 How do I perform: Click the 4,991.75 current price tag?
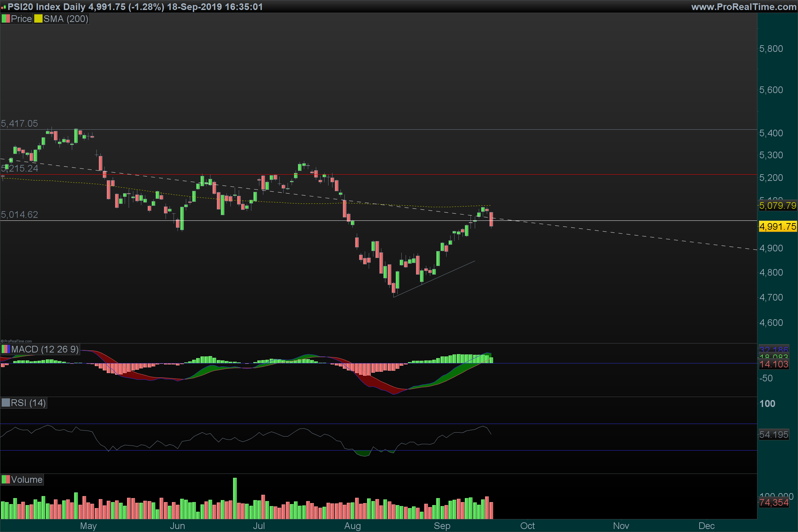(777, 226)
